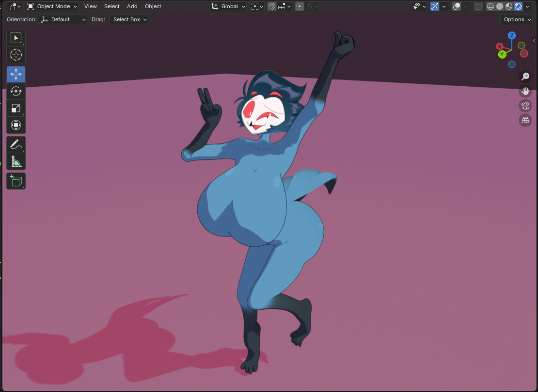Screen dimensions: 538x392
Task: Click the negative Z blue gizmo circle
Action: (x=511, y=64)
